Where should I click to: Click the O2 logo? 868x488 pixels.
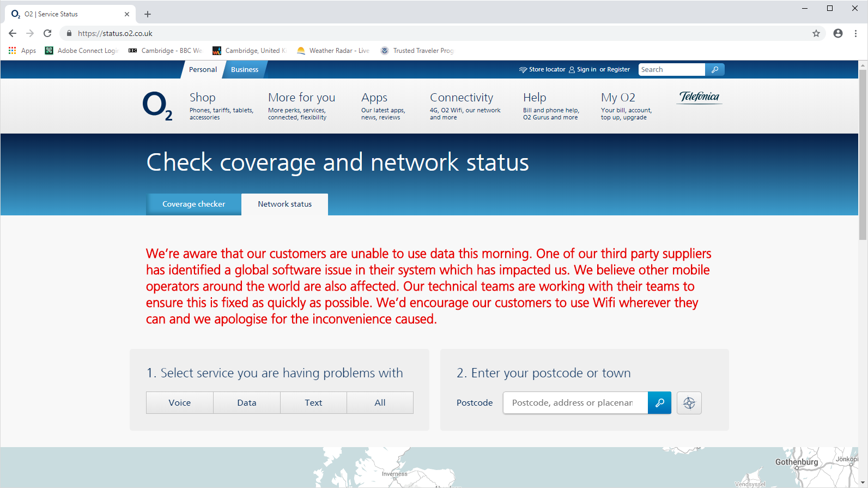point(157,106)
